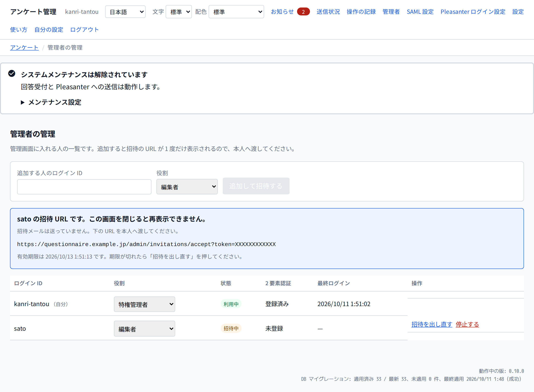Open the 日本語 language dropdown

point(125,12)
